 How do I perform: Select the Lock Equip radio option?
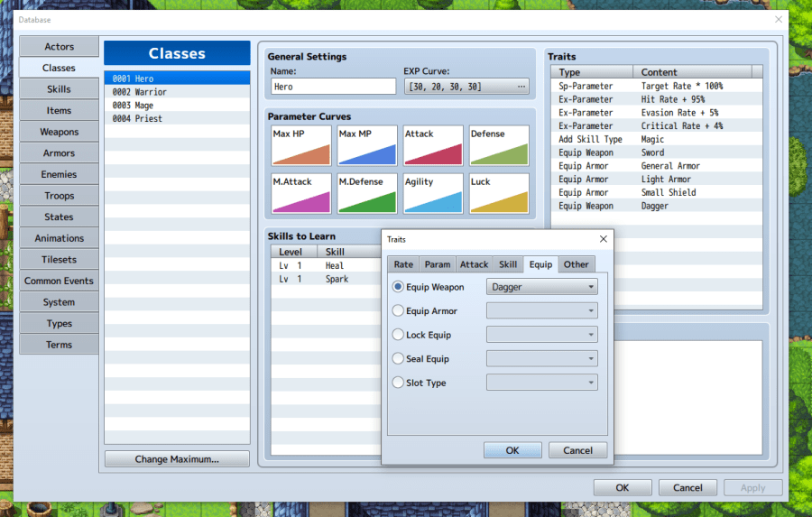click(399, 335)
